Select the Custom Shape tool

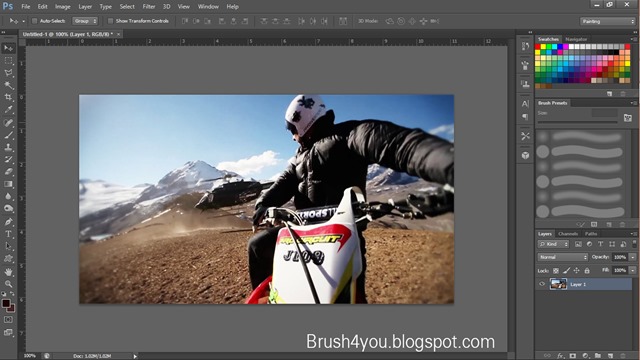(8, 258)
